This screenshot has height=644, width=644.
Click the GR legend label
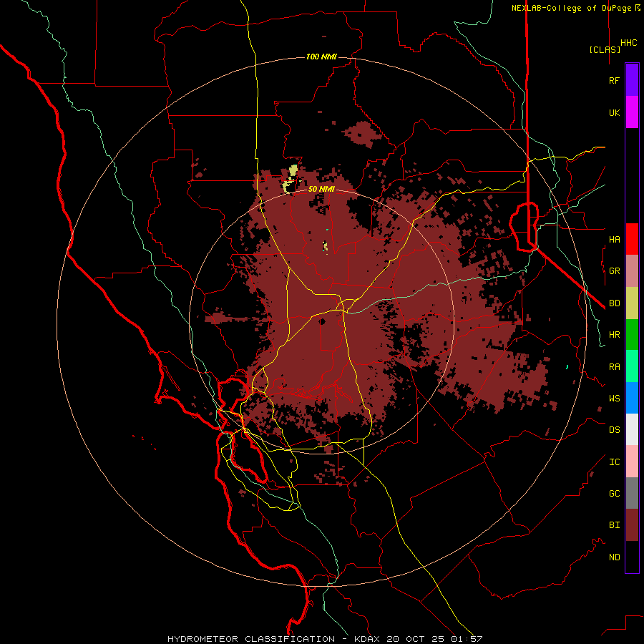point(614,270)
